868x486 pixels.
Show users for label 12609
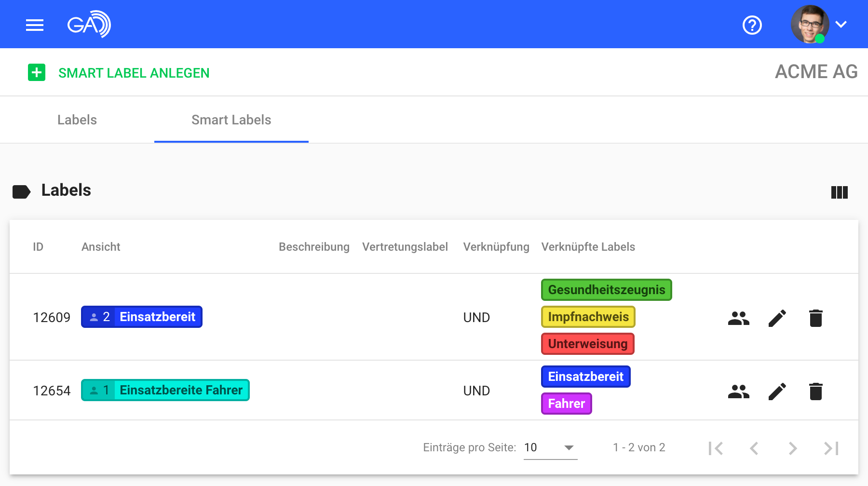pyautogui.click(x=738, y=318)
